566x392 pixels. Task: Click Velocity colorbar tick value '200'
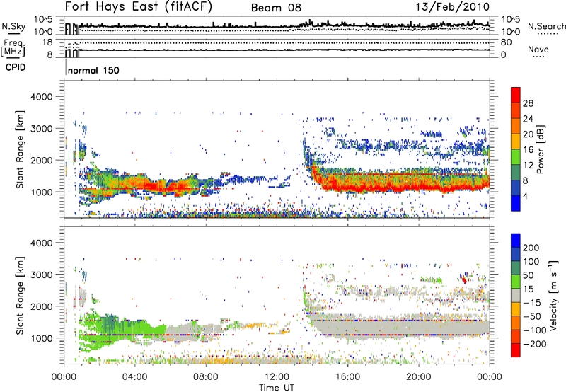click(x=531, y=248)
